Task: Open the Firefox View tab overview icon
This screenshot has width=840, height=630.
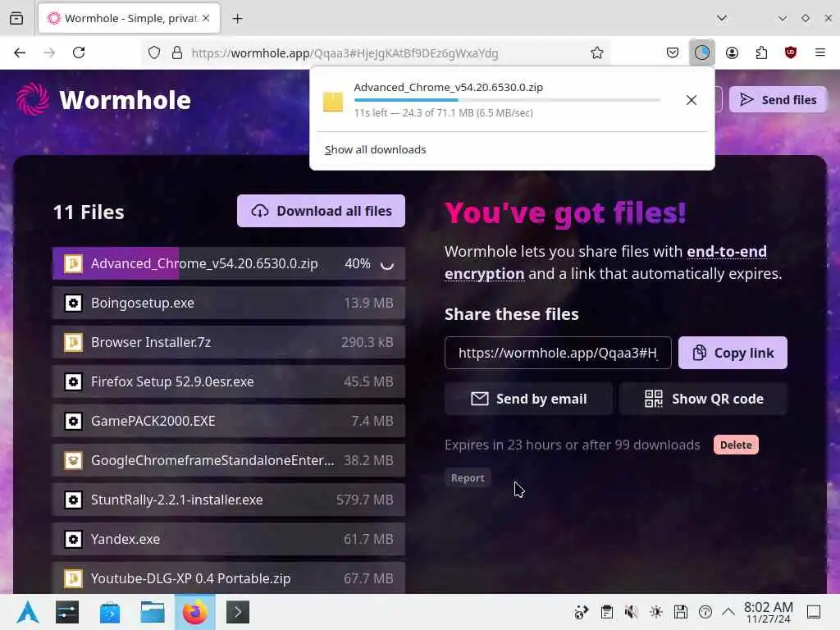Action: pos(16,18)
